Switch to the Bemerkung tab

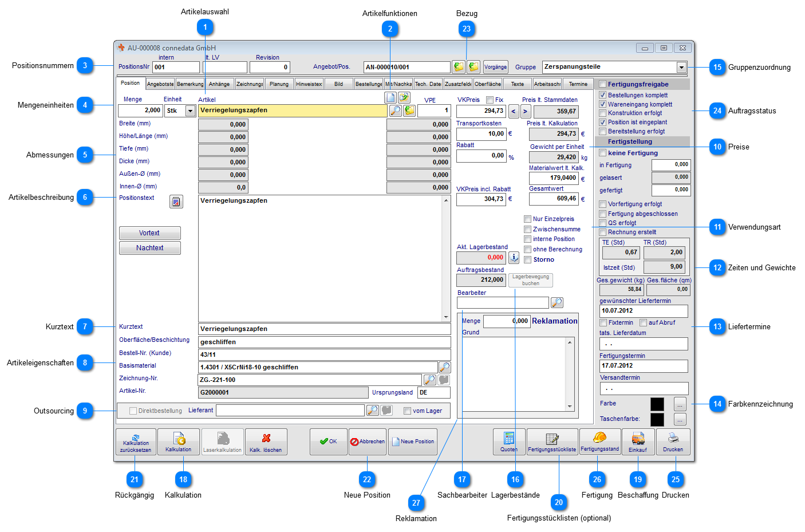[190, 84]
